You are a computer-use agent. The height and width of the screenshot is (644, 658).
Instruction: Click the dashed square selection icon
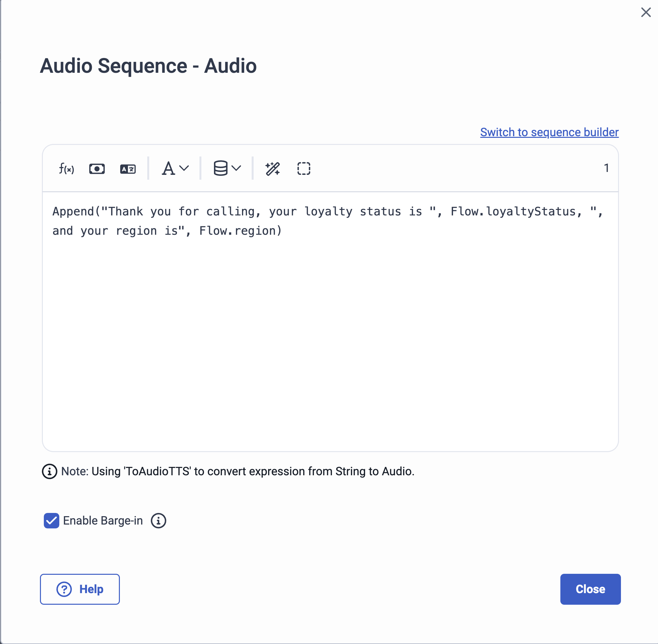click(304, 168)
